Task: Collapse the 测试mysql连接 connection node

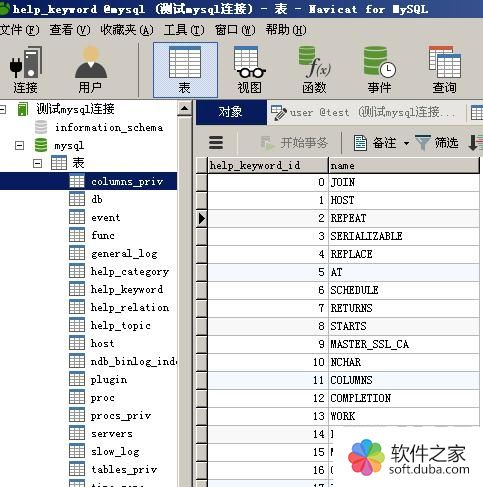Action: 3,109
